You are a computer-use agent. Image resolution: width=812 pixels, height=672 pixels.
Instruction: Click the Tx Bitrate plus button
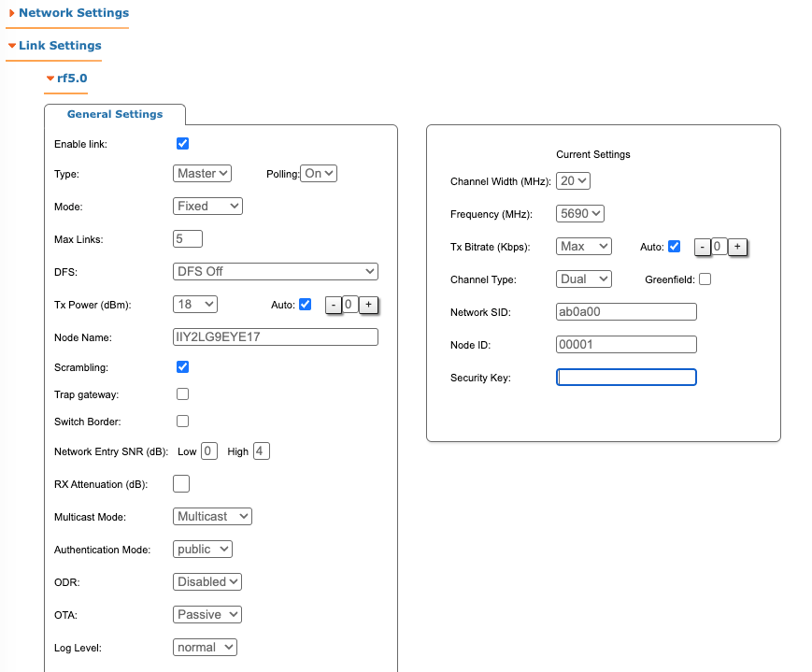coord(737,247)
